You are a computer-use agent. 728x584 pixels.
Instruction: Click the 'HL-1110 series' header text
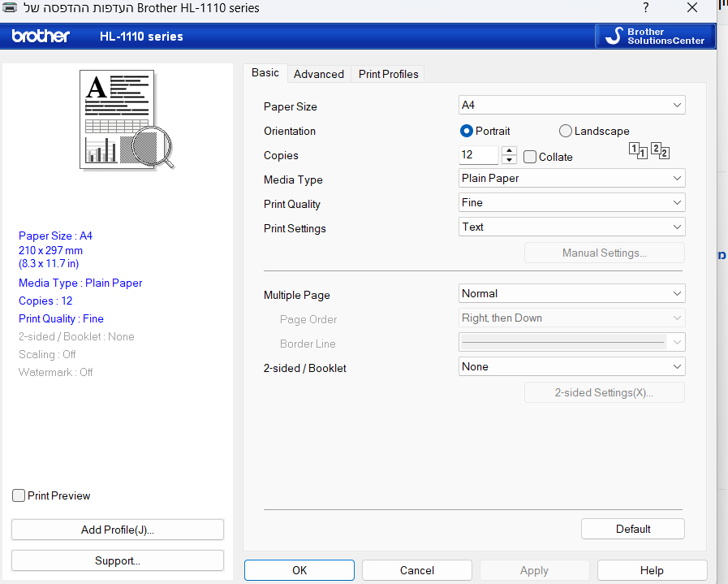click(141, 37)
